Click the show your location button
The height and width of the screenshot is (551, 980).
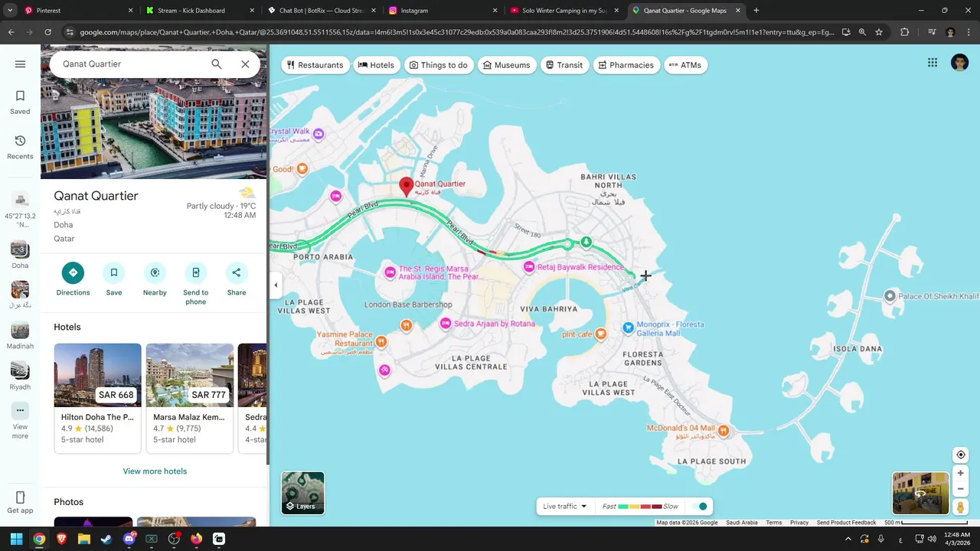pos(961,455)
